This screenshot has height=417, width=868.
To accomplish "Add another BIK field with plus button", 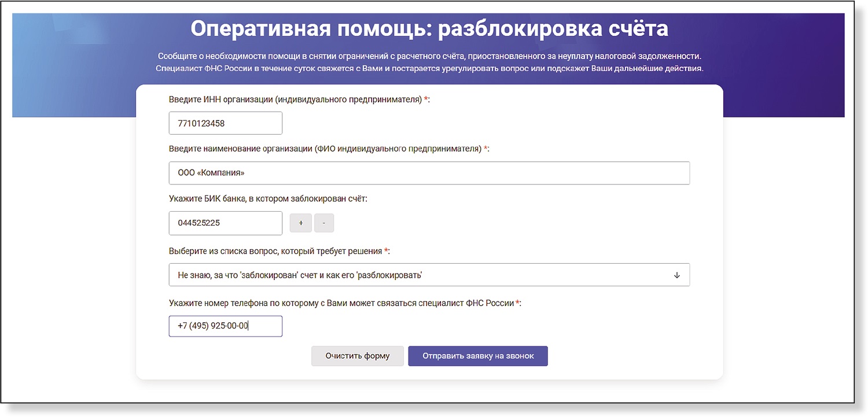I will (300, 223).
